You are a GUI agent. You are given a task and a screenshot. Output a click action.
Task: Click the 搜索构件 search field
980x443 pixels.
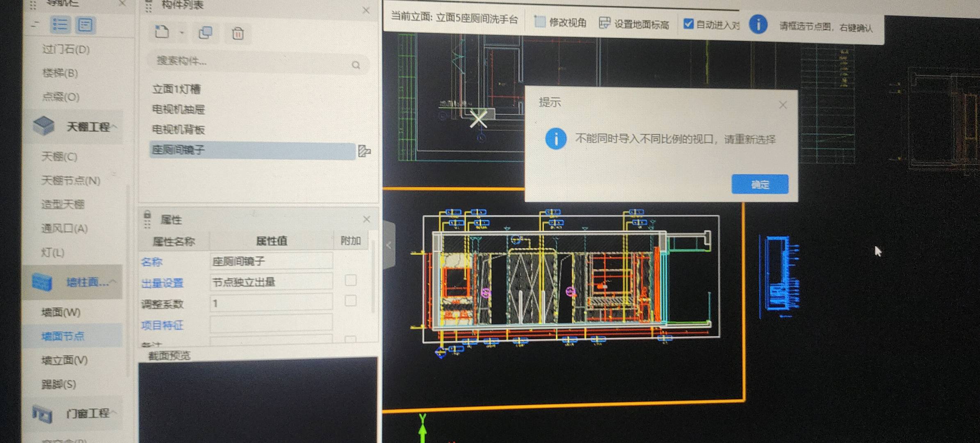point(250,62)
